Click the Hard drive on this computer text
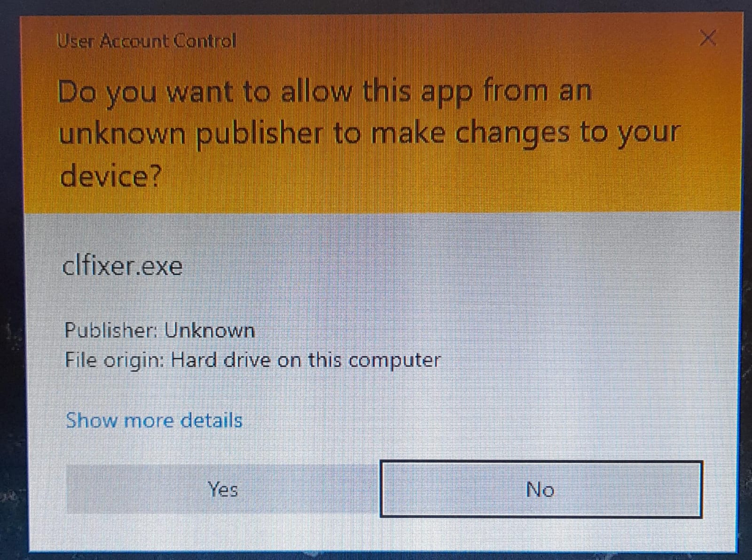This screenshot has width=752, height=560. [306, 360]
